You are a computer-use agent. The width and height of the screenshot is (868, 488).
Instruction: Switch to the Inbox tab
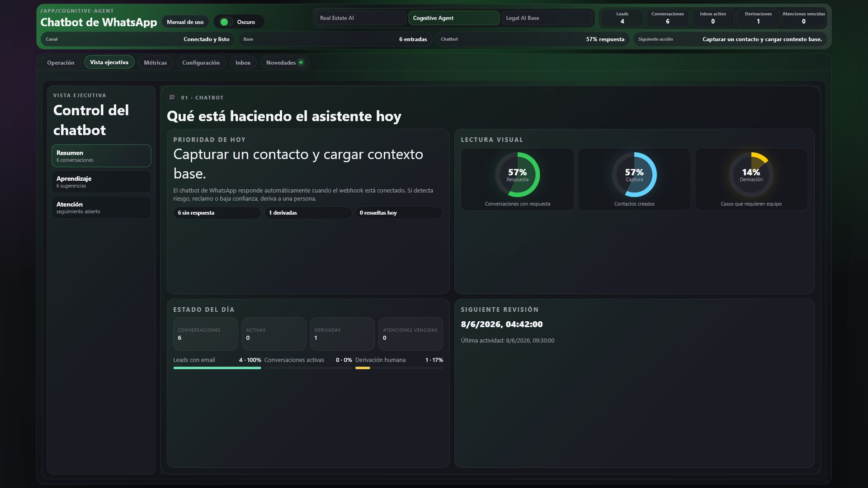(x=243, y=62)
